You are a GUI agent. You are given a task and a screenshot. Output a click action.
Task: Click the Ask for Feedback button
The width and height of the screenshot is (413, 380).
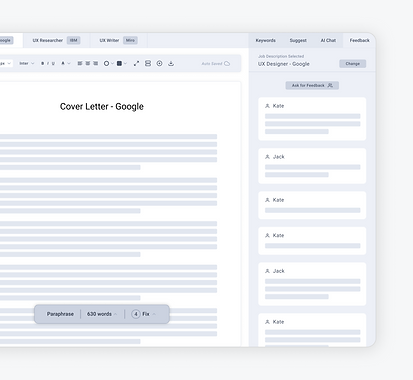tap(312, 85)
